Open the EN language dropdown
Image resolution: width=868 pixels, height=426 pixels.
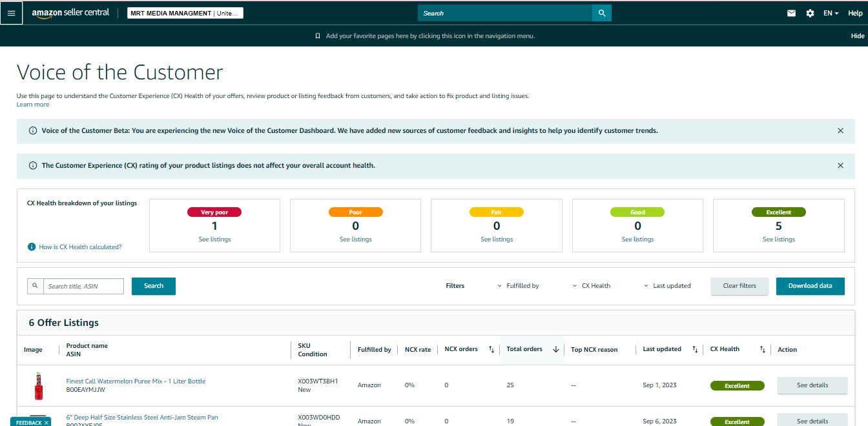pos(831,13)
